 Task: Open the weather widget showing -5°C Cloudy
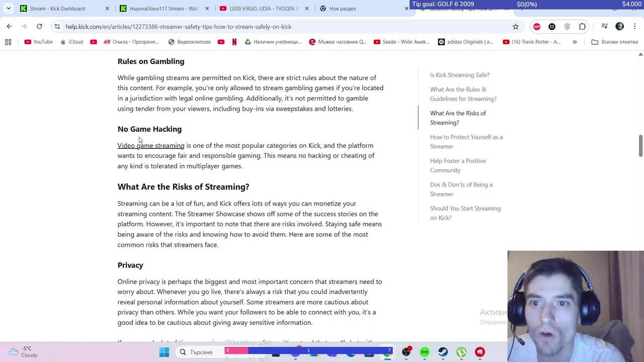[23, 352]
